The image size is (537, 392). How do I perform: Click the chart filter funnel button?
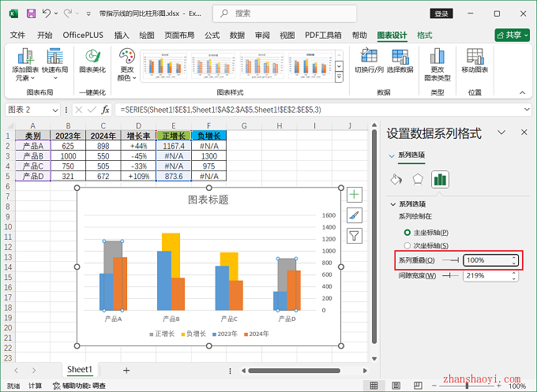pos(355,235)
